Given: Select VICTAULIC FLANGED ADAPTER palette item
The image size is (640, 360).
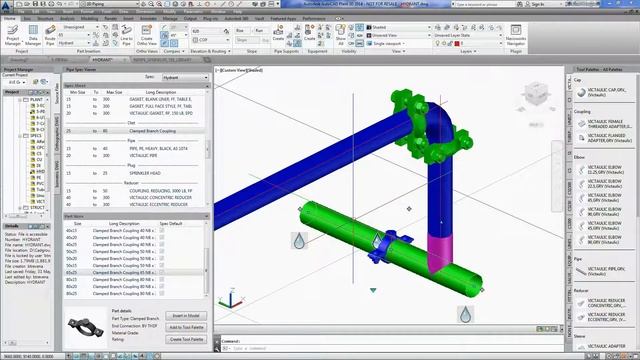Looking at the screenshot, I should coord(605,138).
